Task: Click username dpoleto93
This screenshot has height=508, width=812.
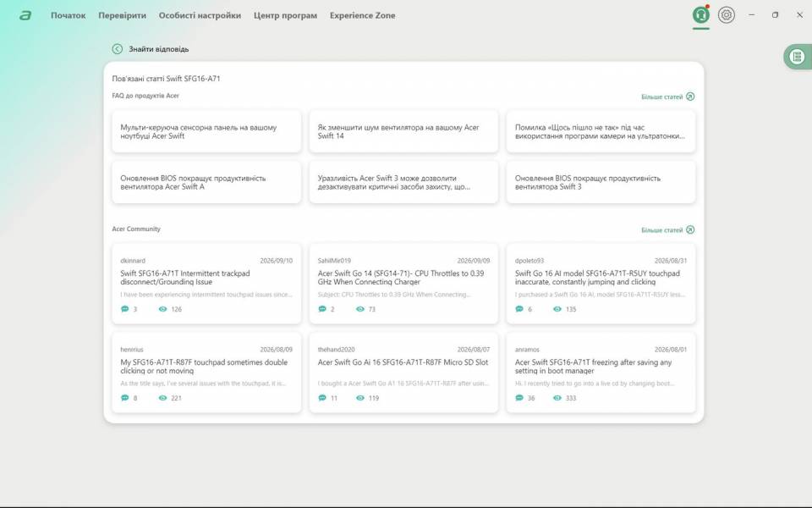Action: pyautogui.click(x=529, y=261)
